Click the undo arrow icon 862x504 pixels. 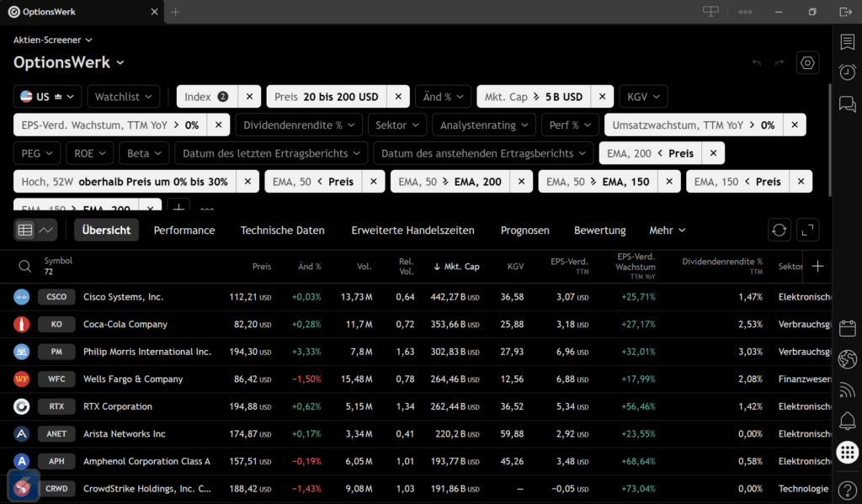coord(757,62)
